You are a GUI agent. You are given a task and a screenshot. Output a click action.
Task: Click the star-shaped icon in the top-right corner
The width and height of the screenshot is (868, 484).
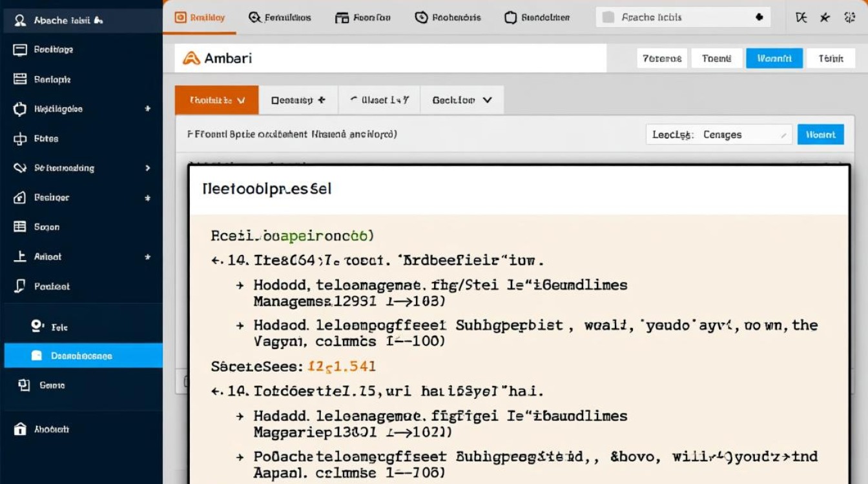(x=825, y=17)
